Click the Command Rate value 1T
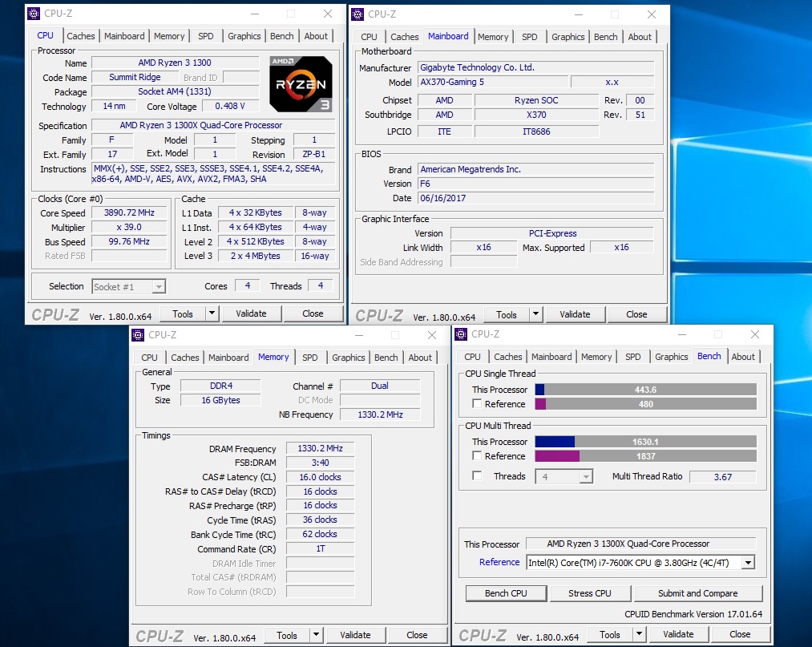The image size is (812, 647). [320, 548]
